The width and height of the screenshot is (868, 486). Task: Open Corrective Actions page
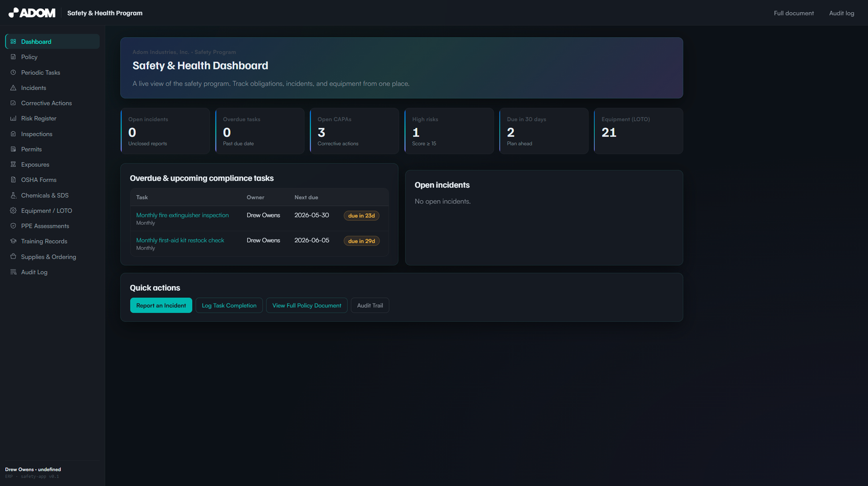(x=52, y=103)
